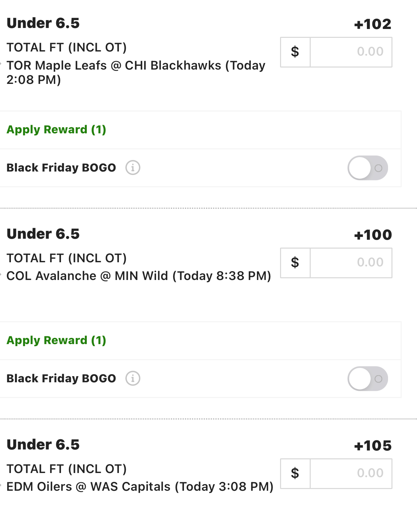Open EDM Oilers @ WAS Capitals game
Viewport: 417px width, 532px height.
pyautogui.click(x=140, y=487)
